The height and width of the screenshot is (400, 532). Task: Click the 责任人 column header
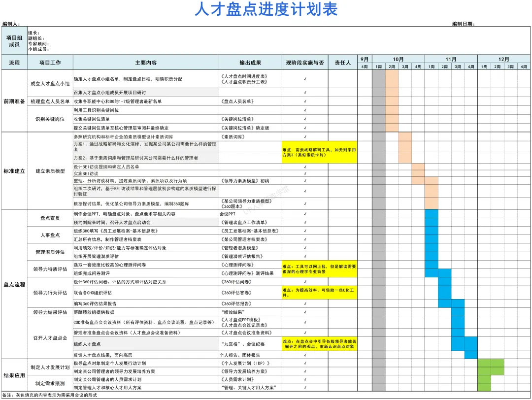pyautogui.click(x=343, y=63)
